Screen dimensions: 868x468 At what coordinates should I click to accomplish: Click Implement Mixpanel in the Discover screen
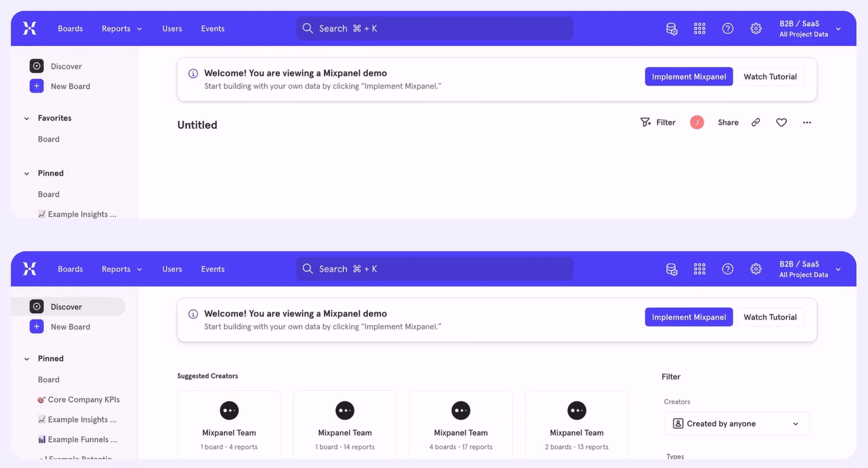tap(689, 317)
